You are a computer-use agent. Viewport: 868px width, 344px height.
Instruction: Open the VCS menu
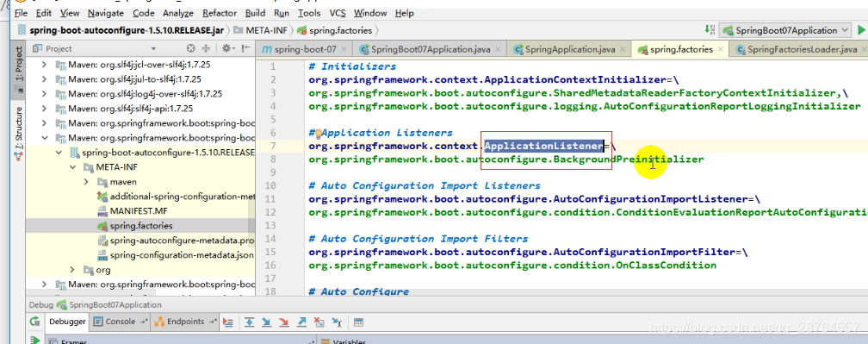pyautogui.click(x=338, y=13)
